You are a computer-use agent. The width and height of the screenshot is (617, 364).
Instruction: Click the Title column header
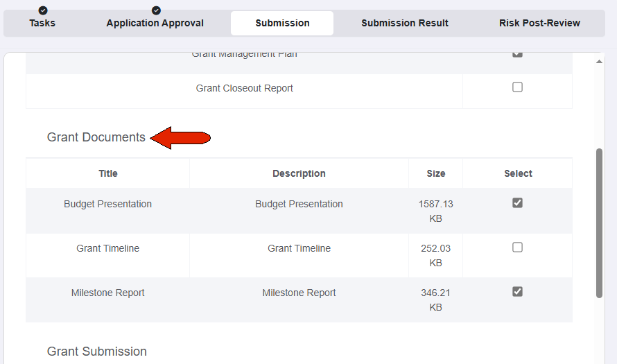pos(108,173)
